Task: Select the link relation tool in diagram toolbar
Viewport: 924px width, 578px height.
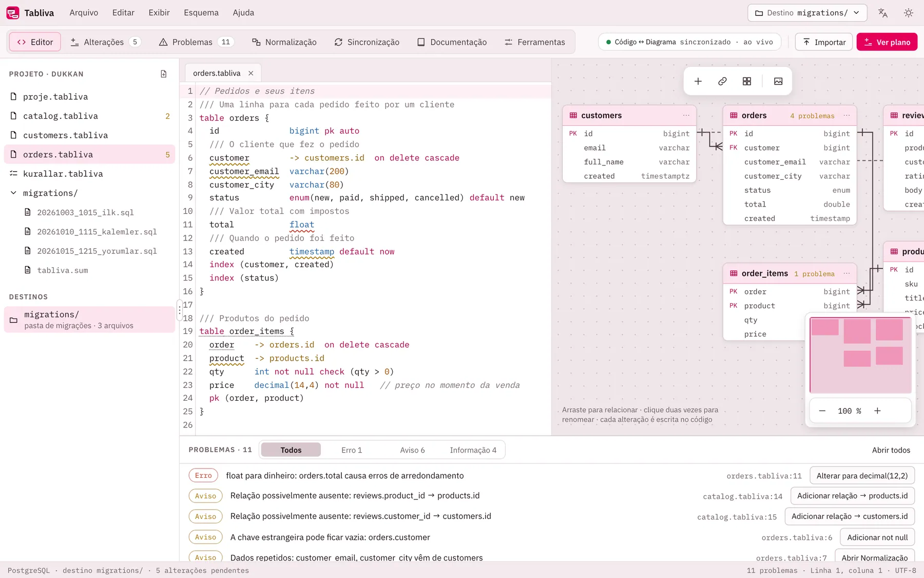Action: [x=722, y=81]
